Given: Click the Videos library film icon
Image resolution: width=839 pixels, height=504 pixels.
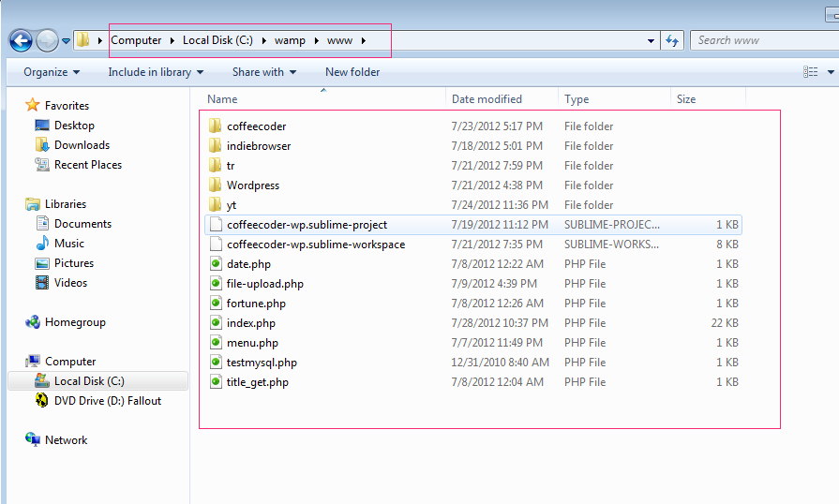Looking at the screenshot, I should pyautogui.click(x=42, y=283).
